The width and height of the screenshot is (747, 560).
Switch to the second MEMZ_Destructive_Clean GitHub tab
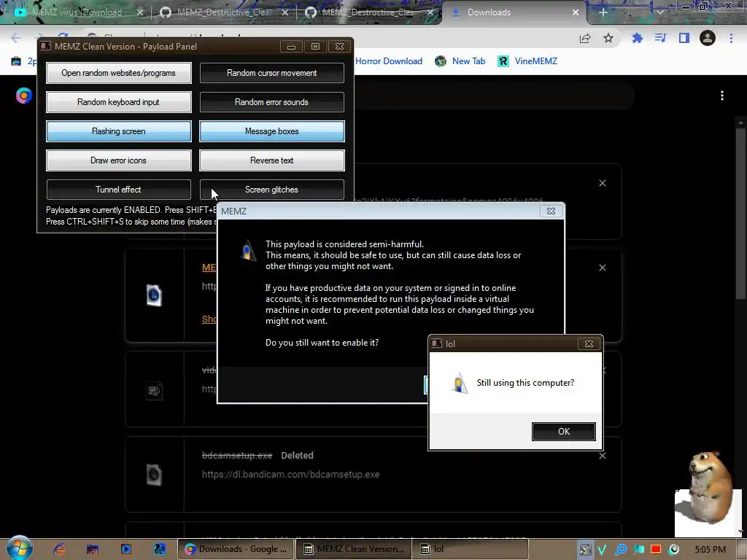click(x=369, y=12)
